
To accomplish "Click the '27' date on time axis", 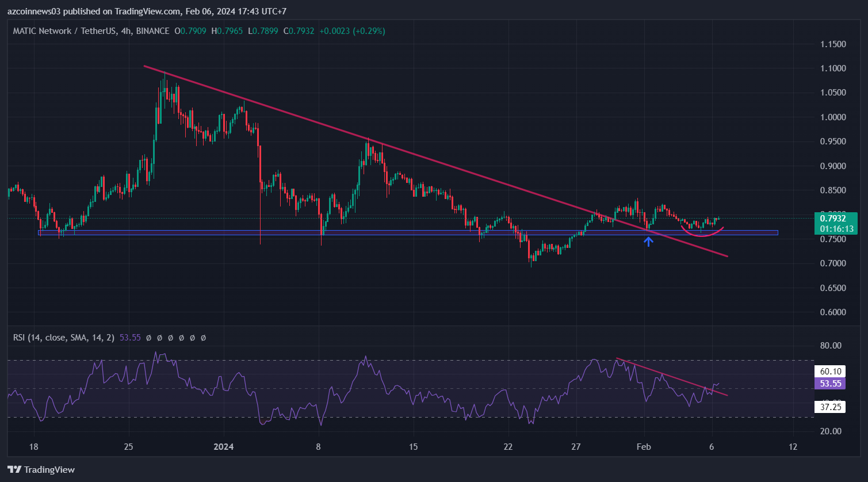I will (x=576, y=447).
